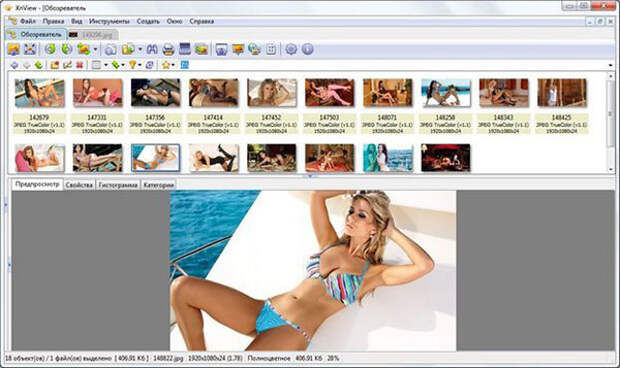620x368 pixels.
Task: Open the settings gear icon in toolbar
Action: click(x=291, y=49)
